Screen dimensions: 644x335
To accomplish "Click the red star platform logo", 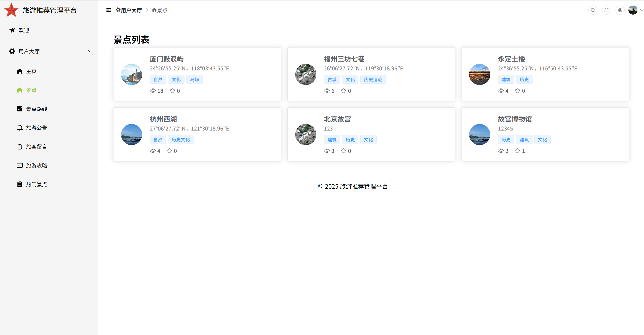I will tap(11, 10).
